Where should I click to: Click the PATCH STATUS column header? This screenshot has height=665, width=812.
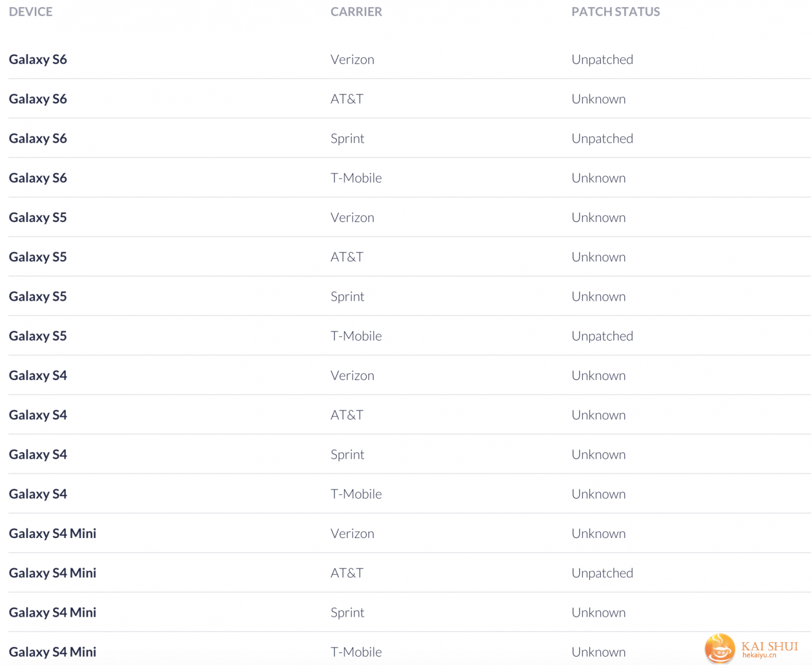615,11
